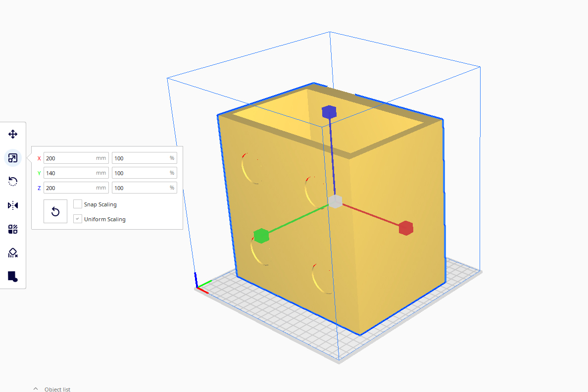Image resolution: width=588 pixels, height=392 pixels.
Task: Reset the scale with the undo arrow button
Action: pyautogui.click(x=55, y=211)
